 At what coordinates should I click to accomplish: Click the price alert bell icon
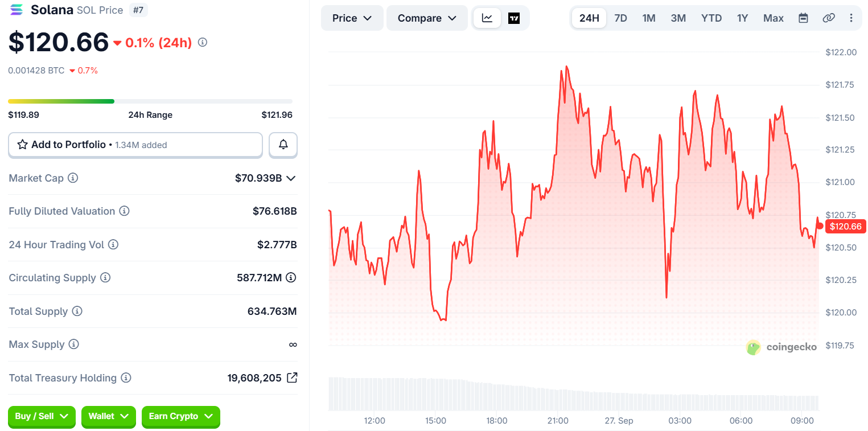[283, 145]
